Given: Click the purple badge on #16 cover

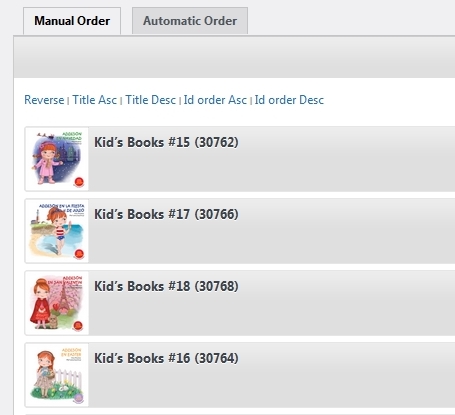Looking at the screenshot, I should click(79, 398).
